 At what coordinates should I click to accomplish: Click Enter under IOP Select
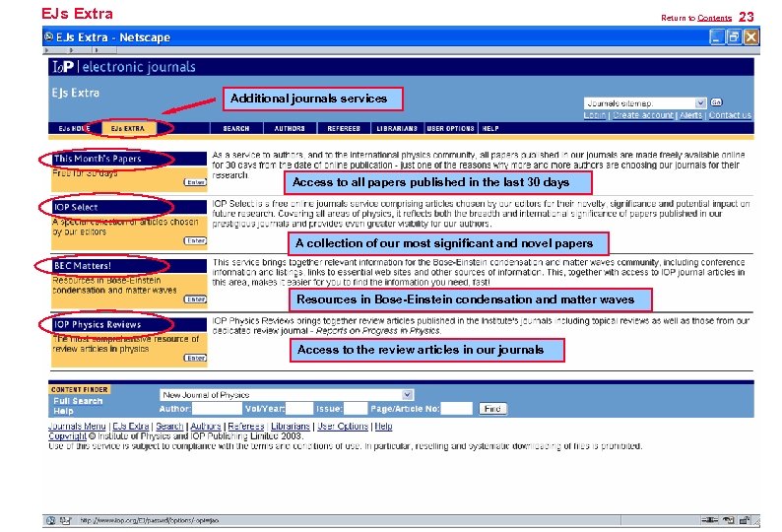(x=195, y=240)
